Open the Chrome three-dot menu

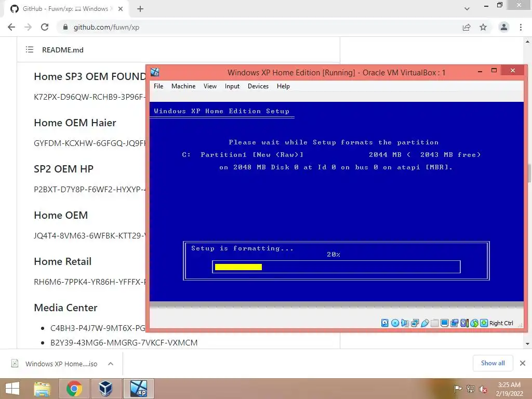pyautogui.click(x=521, y=27)
